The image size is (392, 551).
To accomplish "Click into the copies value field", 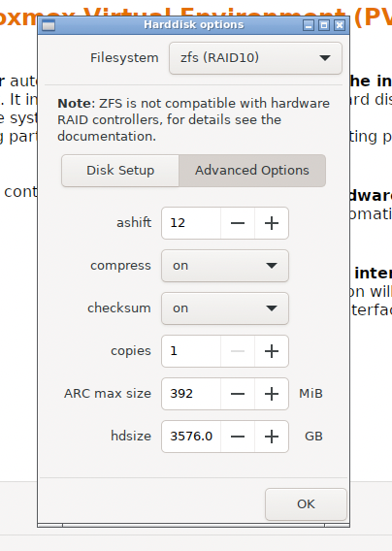I will tap(191, 351).
